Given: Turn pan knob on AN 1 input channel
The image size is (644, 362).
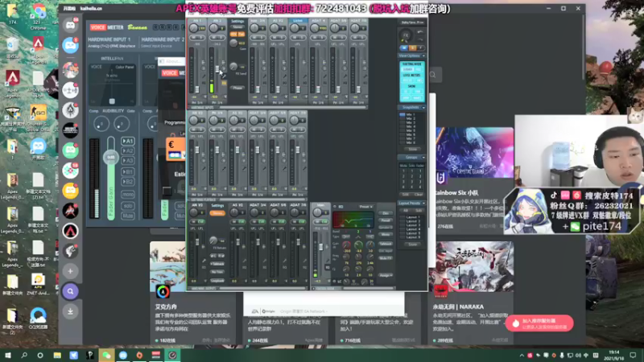Looking at the screenshot, I should point(193,28).
